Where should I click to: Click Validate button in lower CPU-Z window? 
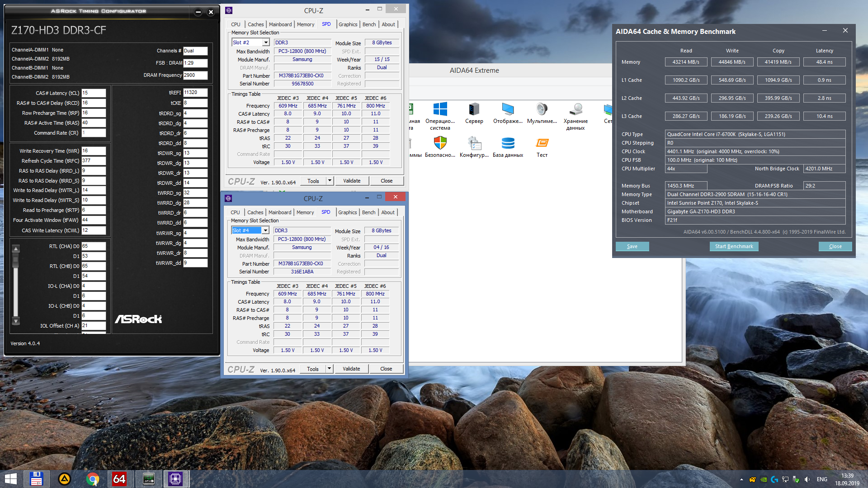click(x=351, y=369)
